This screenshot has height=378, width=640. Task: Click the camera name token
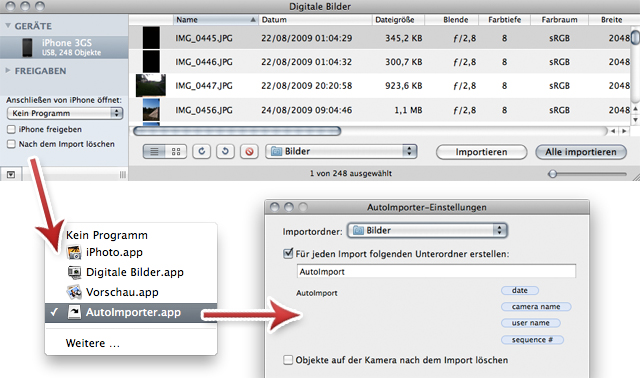[x=536, y=307]
